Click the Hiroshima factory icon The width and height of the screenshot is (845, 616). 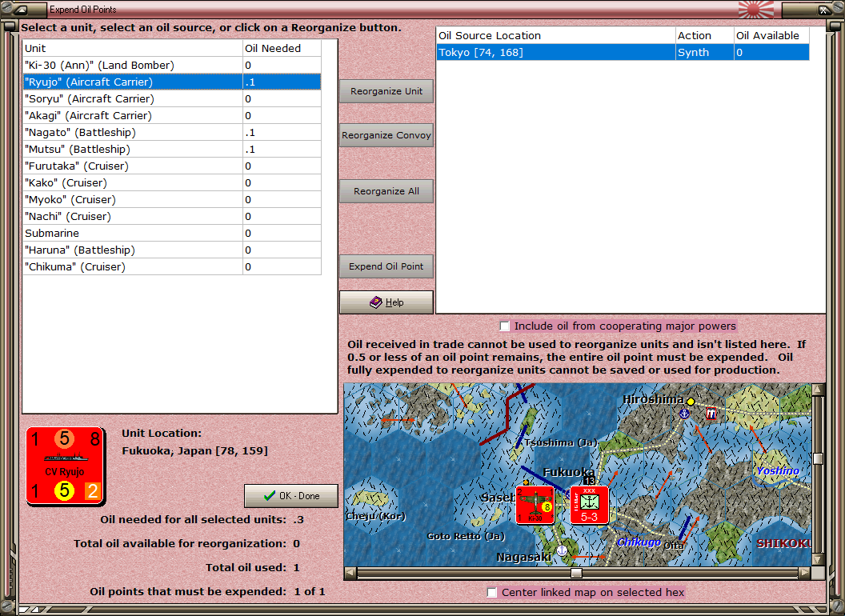click(x=711, y=414)
